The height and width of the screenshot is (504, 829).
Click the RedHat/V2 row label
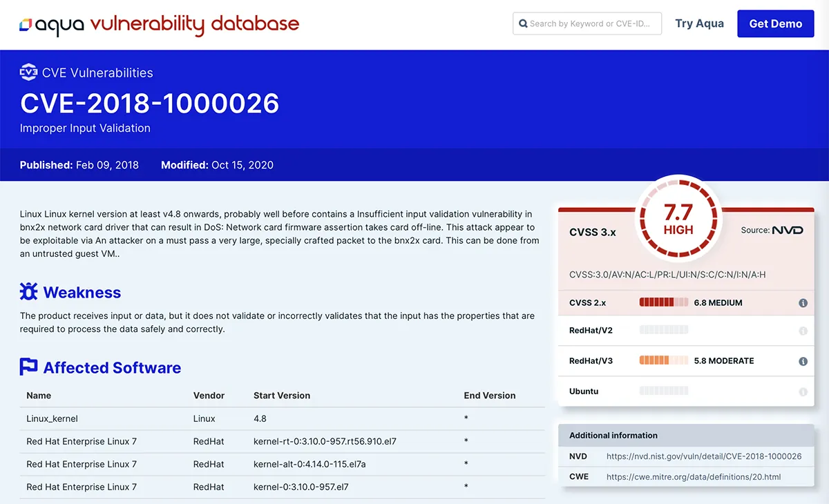tap(591, 331)
